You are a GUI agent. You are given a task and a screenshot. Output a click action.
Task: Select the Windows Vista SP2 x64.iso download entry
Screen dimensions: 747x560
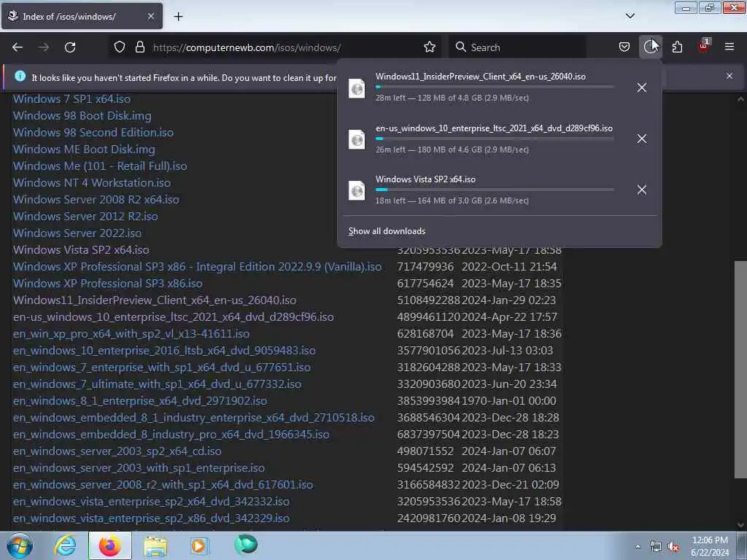[425, 179]
